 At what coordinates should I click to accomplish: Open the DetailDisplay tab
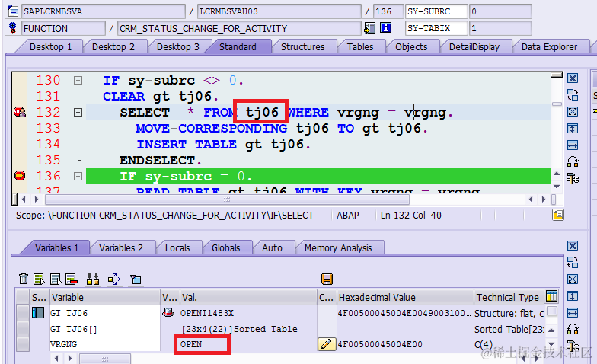[474, 47]
